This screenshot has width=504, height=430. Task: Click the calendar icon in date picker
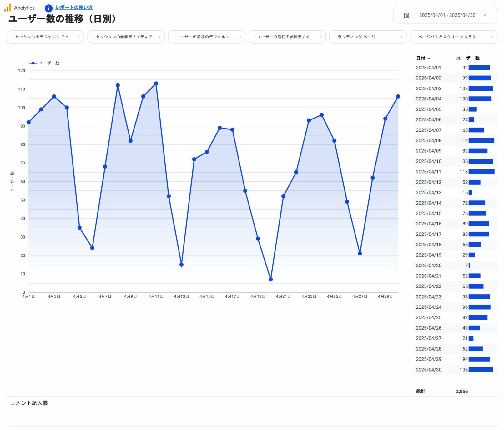pos(406,15)
